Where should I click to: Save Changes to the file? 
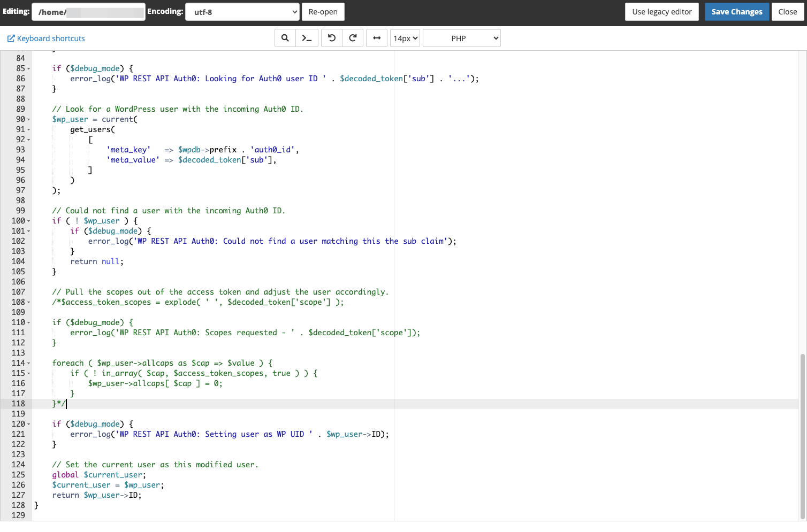[737, 12]
